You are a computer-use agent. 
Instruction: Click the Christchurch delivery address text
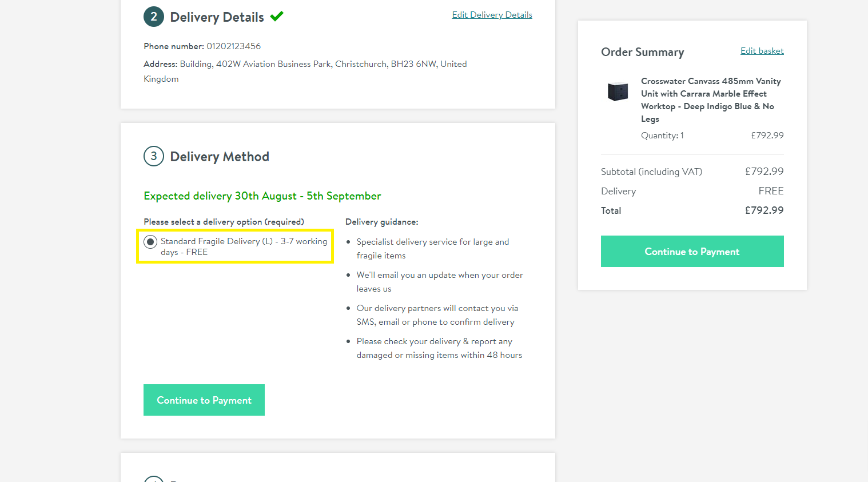[323, 64]
